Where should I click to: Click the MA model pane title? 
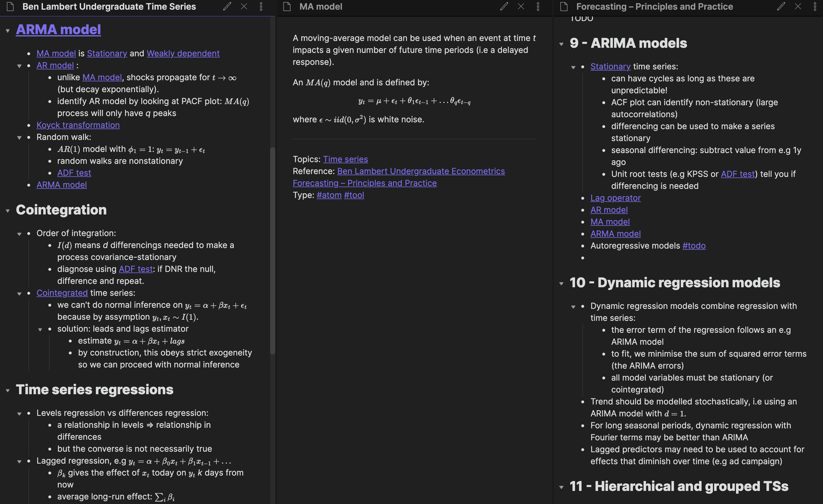(321, 6)
